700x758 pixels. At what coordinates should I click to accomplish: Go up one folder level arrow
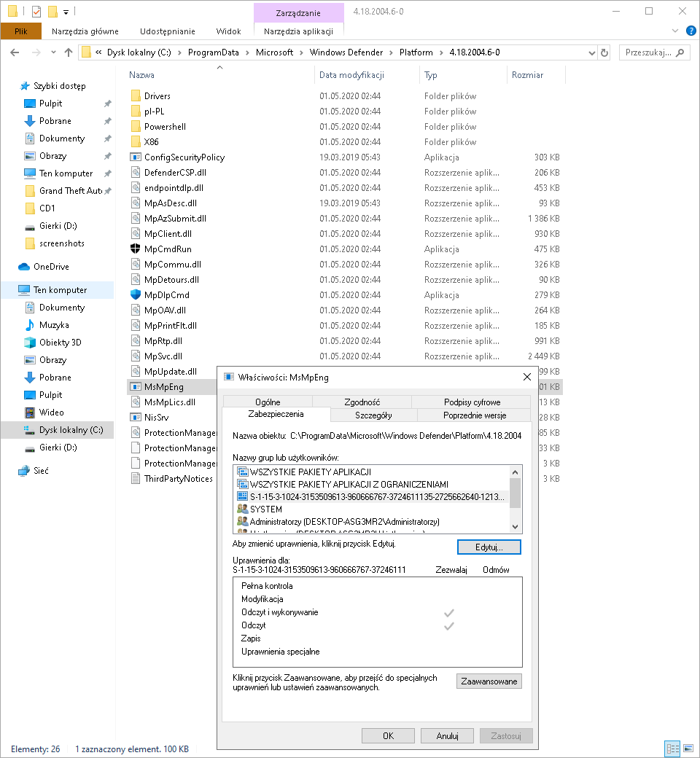[69, 52]
